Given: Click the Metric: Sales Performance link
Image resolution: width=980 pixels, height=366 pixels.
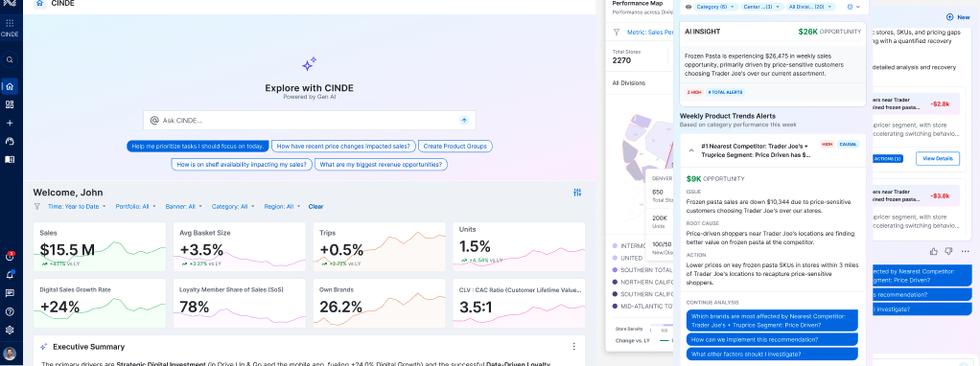Looking at the screenshot, I should click(x=649, y=33).
